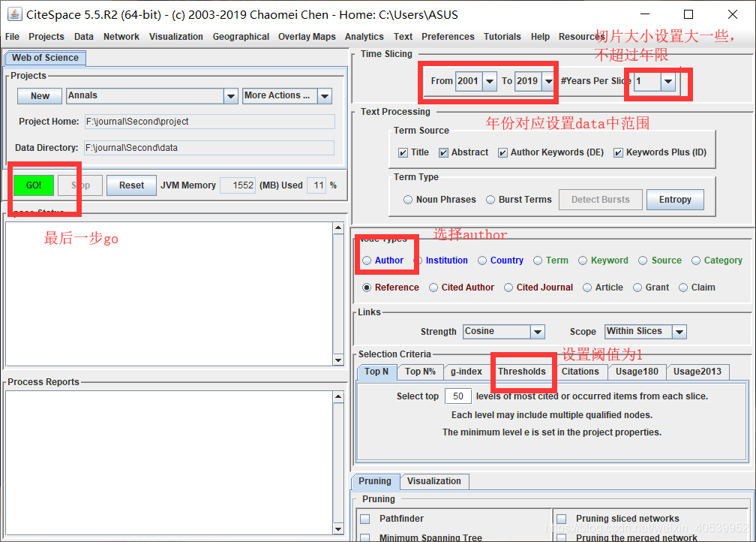Open the Visualization menu
This screenshot has width=756, height=542.
coord(176,37)
